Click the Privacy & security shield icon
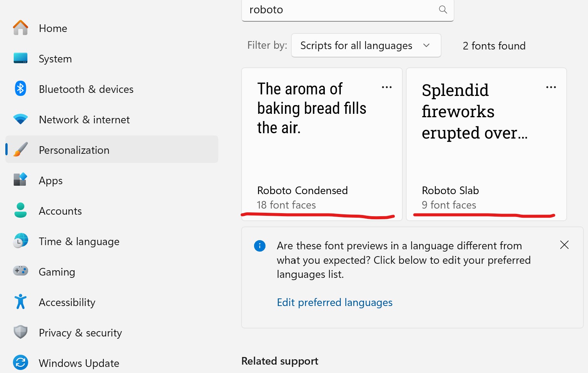The image size is (588, 373). point(21,332)
